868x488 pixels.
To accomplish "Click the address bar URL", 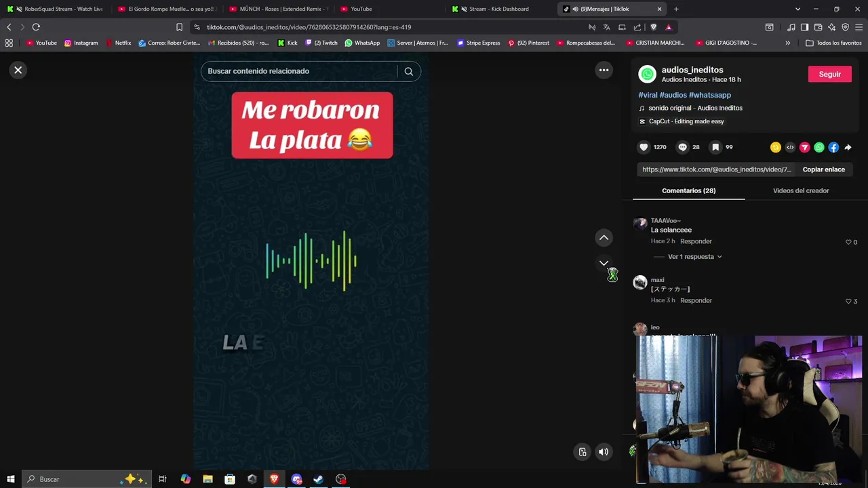I will click(309, 27).
